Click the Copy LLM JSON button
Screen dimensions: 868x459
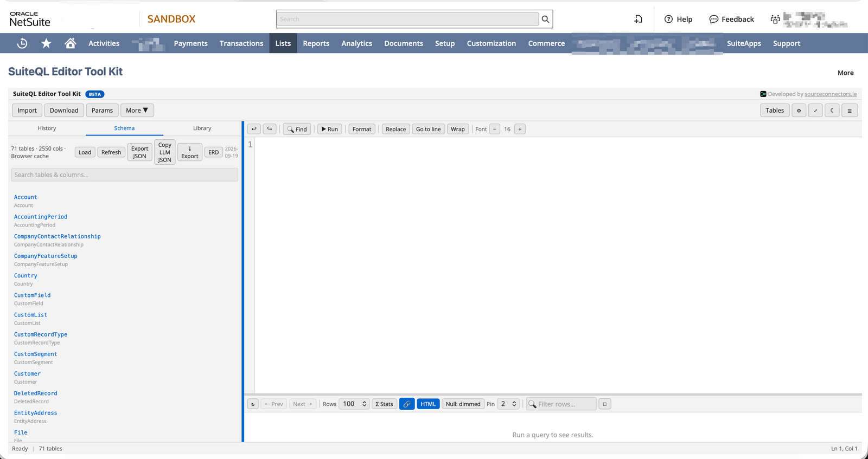click(x=165, y=152)
